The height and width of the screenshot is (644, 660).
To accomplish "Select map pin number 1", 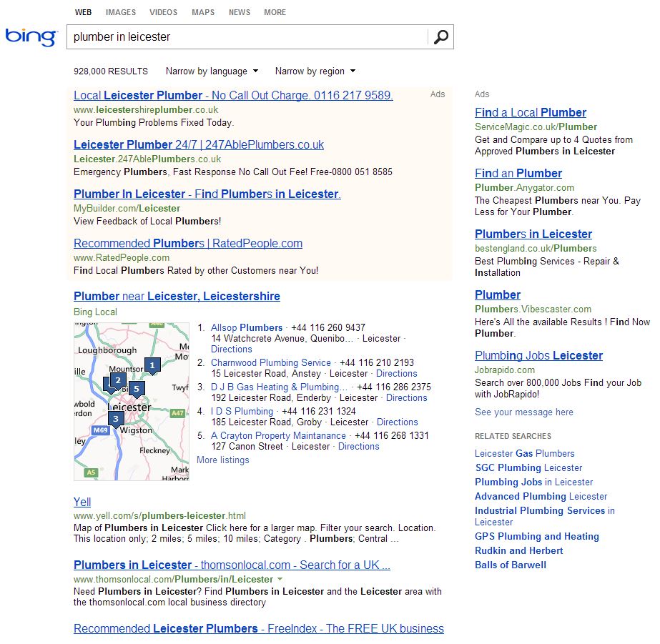I will (x=152, y=365).
